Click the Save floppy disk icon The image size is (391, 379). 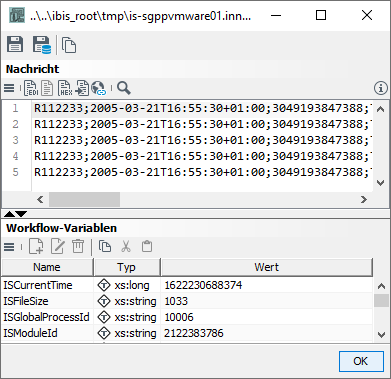(x=15, y=44)
